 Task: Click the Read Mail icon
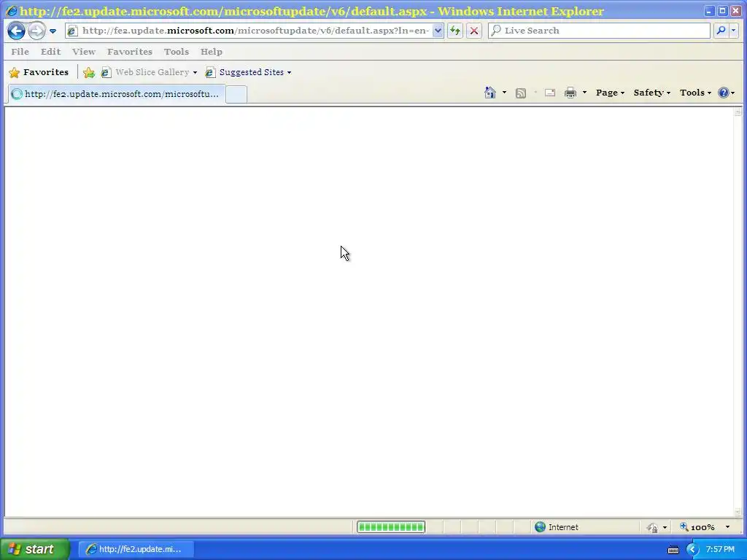pos(550,93)
